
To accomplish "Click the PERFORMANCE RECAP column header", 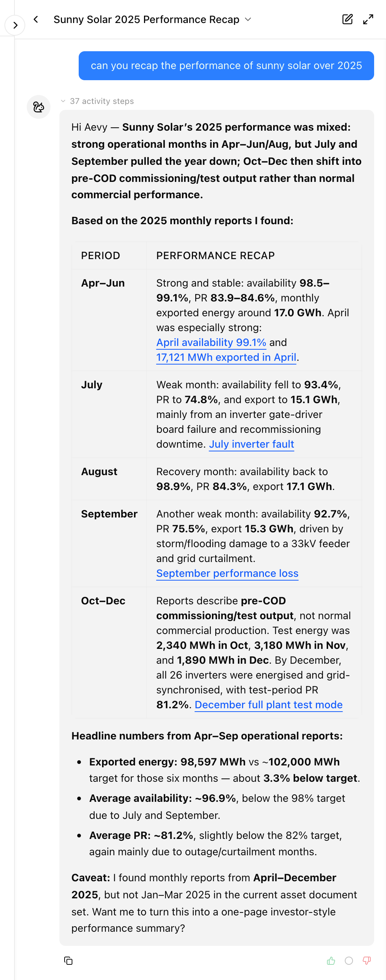I will pyautogui.click(x=215, y=256).
